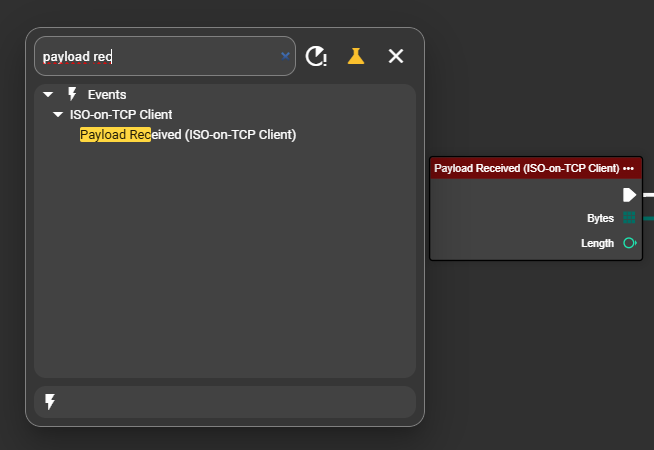
Task: Click the Bytes array output pin
Action: coord(629,218)
